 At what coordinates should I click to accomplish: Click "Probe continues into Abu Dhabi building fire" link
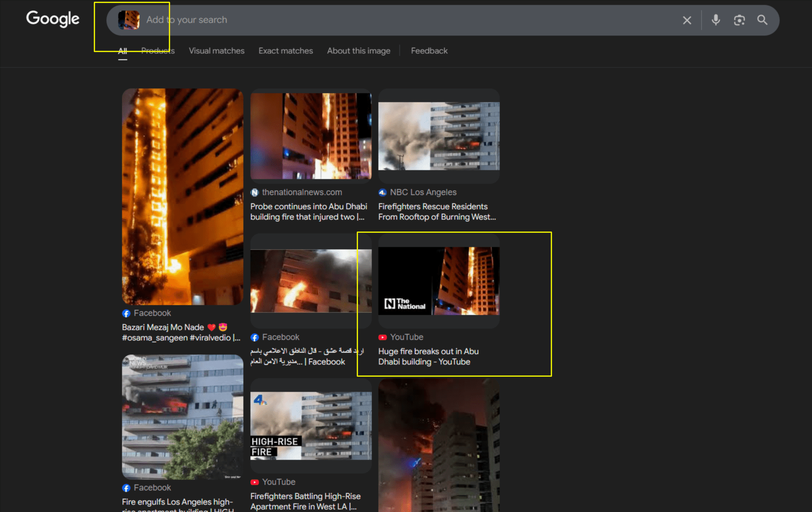[309, 212]
